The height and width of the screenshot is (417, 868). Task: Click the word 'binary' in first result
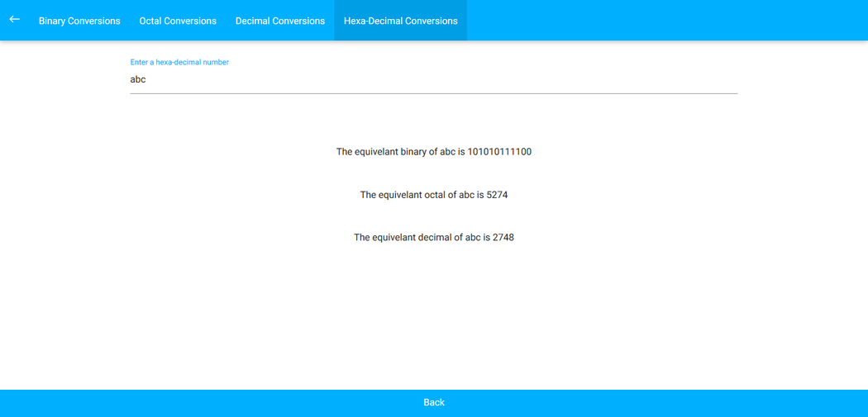[x=413, y=152]
